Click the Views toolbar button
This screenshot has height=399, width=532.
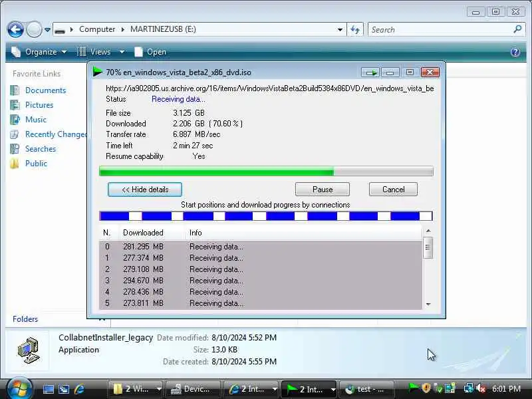pos(94,52)
